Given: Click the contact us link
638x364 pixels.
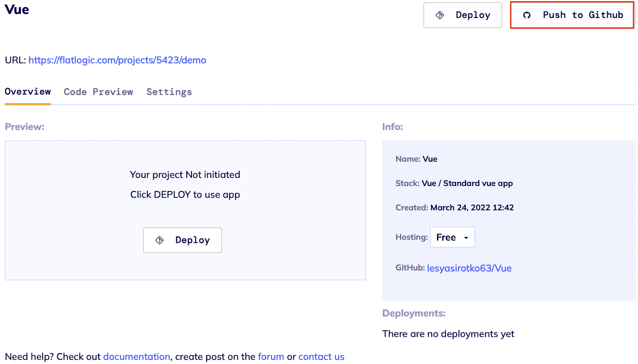Looking at the screenshot, I should pyautogui.click(x=321, y=356).
